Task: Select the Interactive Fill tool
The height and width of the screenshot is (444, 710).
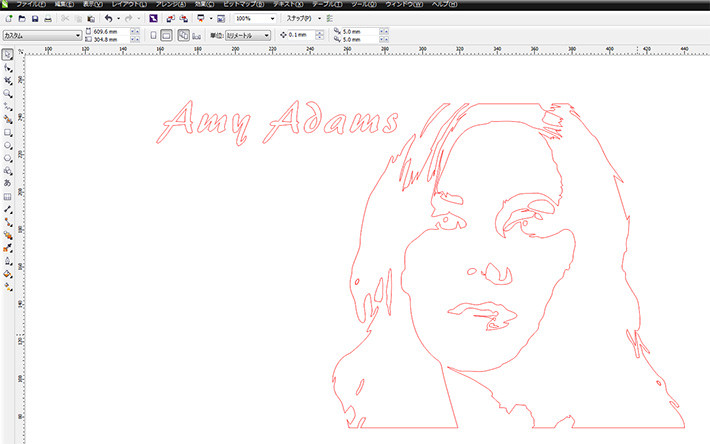Action: pyautogui.click(x=8, y=287)
